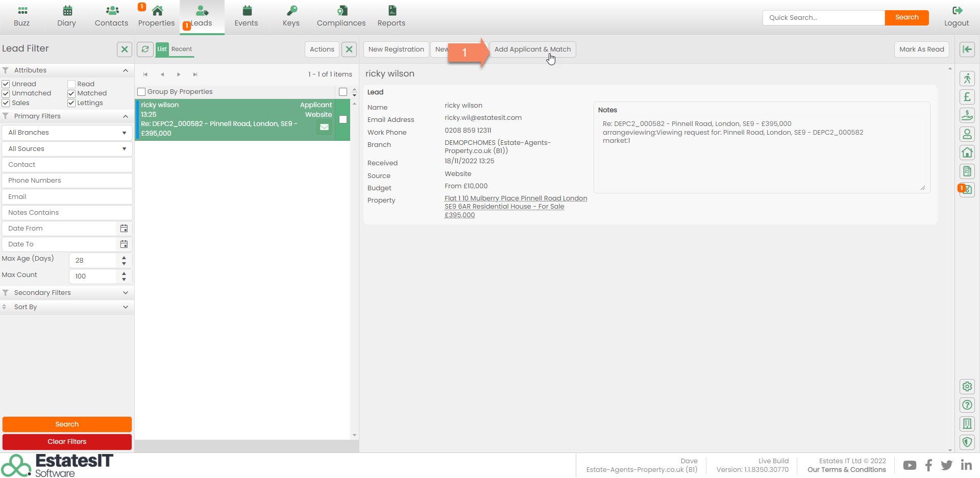Viewport: 980px width, 478px height.
Task: Click the refresh icon in lead list toolbar
Action: 145,49
